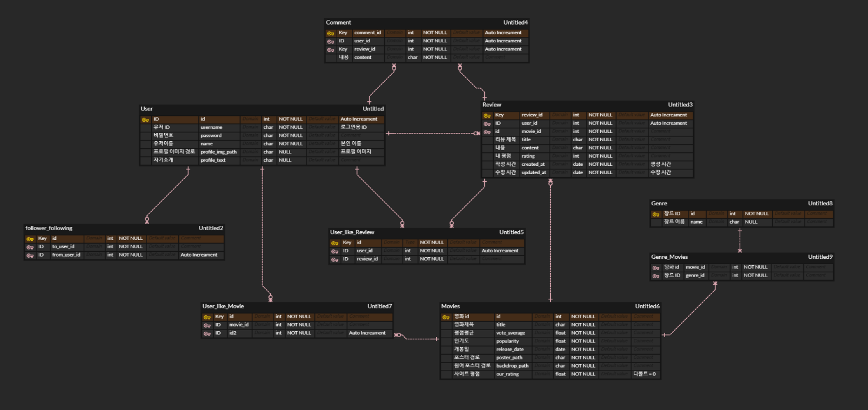Click the popularity cell in Movies

point(514,342)
